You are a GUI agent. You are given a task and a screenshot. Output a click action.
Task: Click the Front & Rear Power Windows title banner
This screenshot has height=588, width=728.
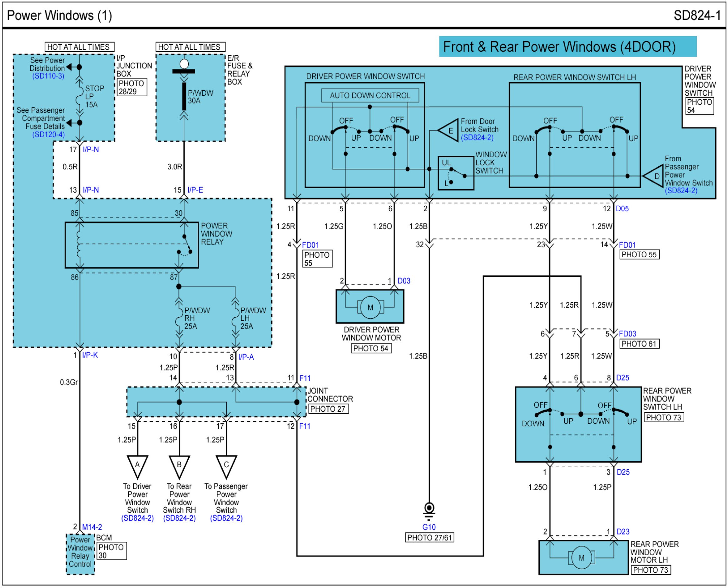click(x=567, y=47)
